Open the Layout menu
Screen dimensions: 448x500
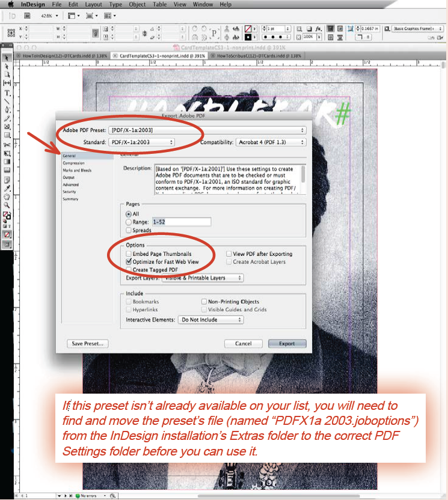click(93, 4)
